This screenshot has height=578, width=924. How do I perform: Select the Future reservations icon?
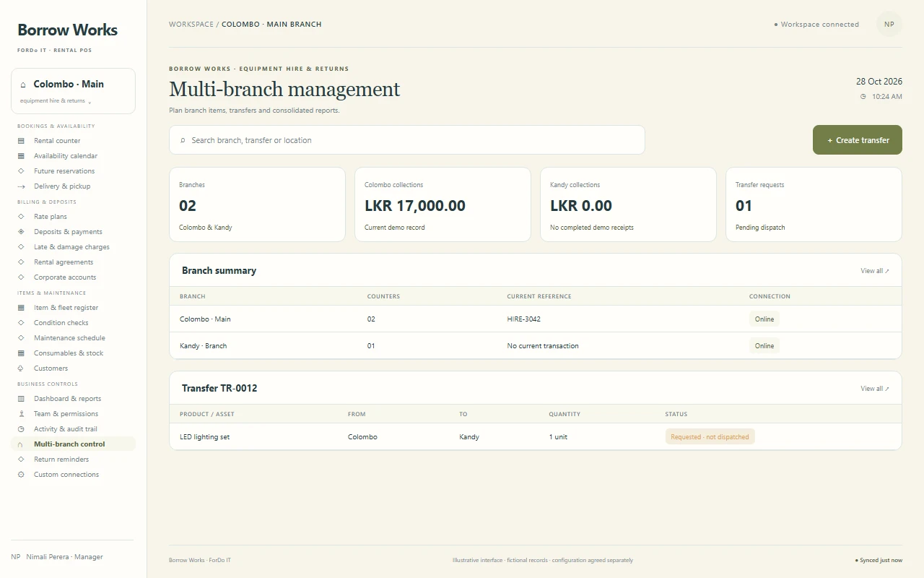coord(21,171)
